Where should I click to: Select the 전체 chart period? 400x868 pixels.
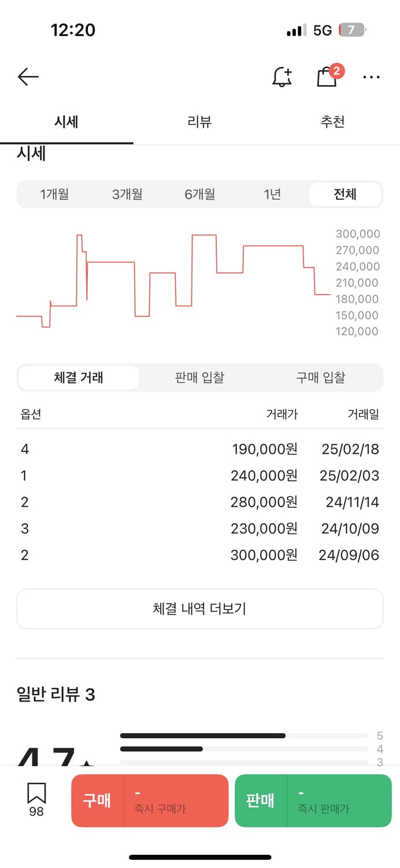tap(345, 194)
